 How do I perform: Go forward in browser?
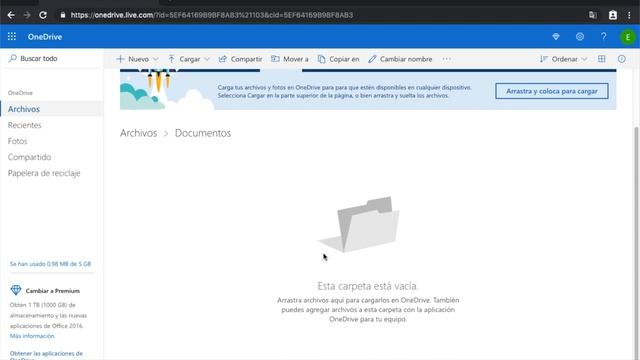coord(27,15)
